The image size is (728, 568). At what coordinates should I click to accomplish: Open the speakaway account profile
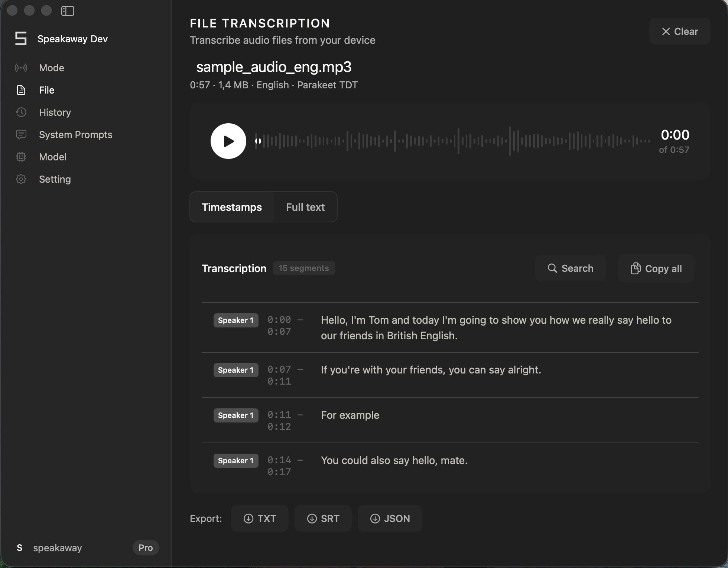click(x=58, y=548)
